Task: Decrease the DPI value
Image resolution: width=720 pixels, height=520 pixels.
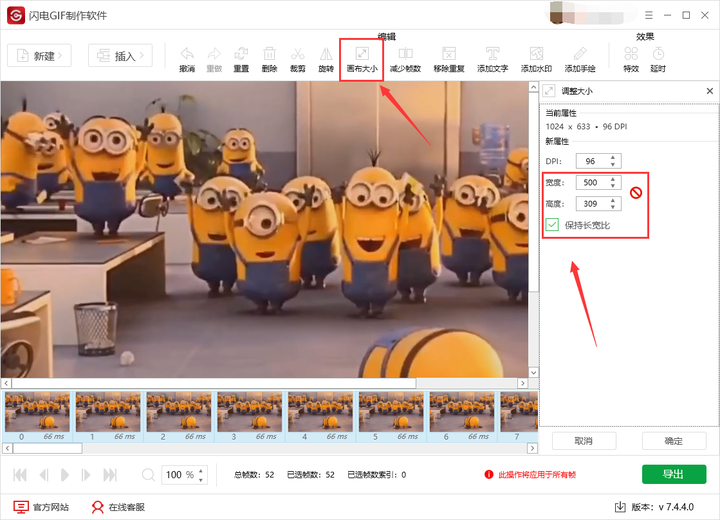Action: tap(613, 164)
